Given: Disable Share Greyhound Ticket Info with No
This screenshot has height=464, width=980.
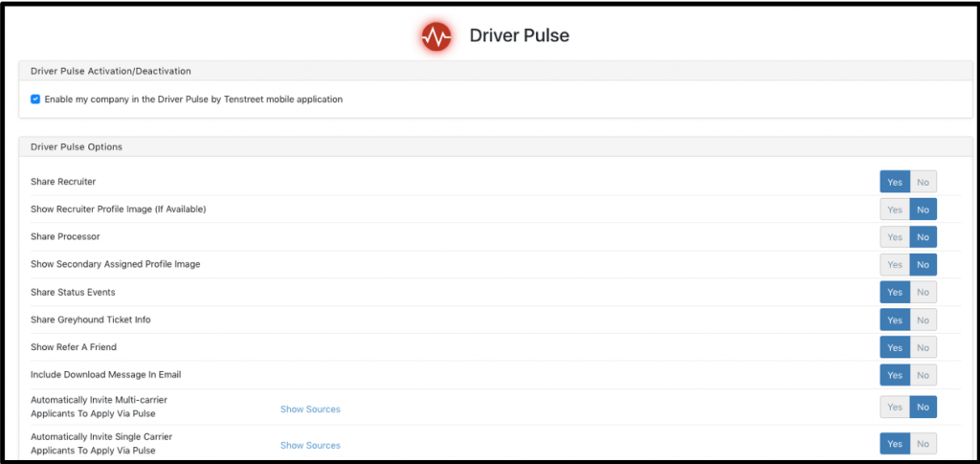Looking at the screenshot, I should click(924, 320).
